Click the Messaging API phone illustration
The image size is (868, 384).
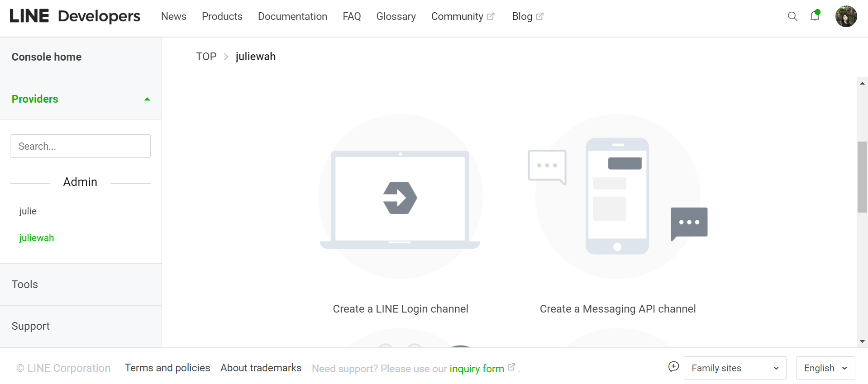617,196
